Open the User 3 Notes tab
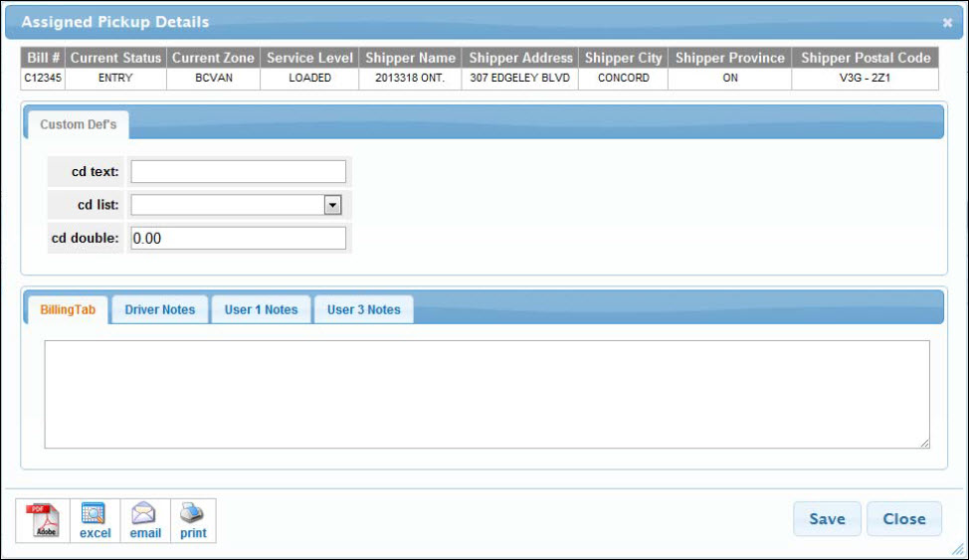Image resolution: width=969 pixels, height=560 pixels. [363, 309]
